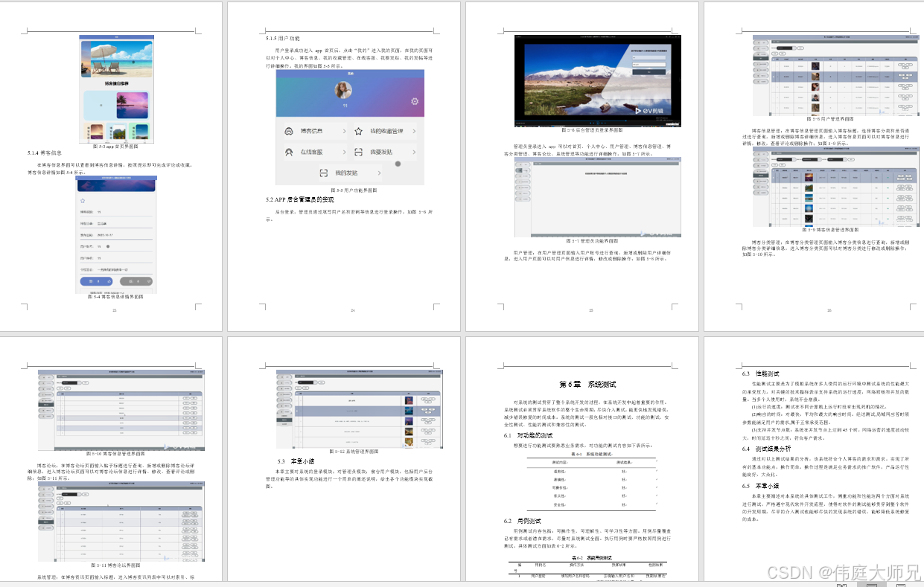Click the caption 图 5-8 用户管理界面图
This screenshot has height=587, width=924.
tap(830, 118)
